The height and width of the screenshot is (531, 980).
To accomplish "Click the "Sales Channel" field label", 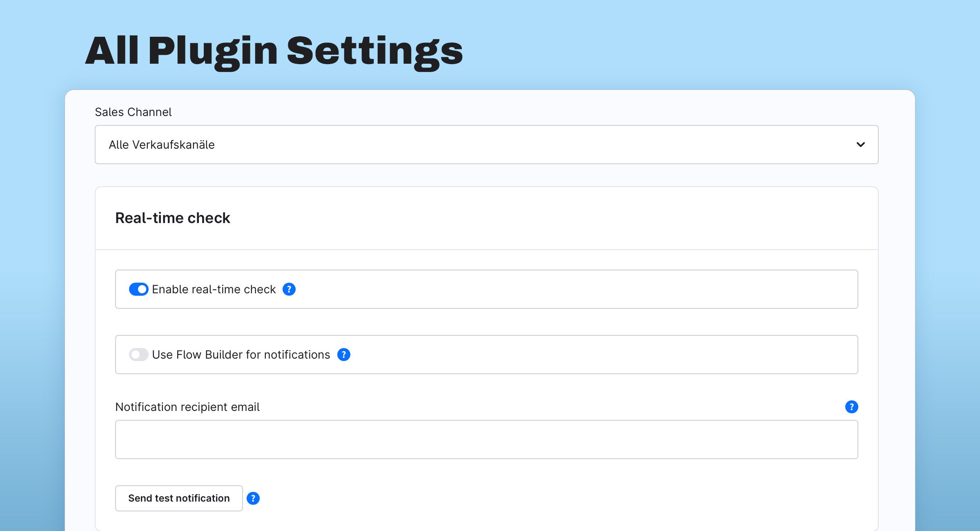I will [133, 112].
